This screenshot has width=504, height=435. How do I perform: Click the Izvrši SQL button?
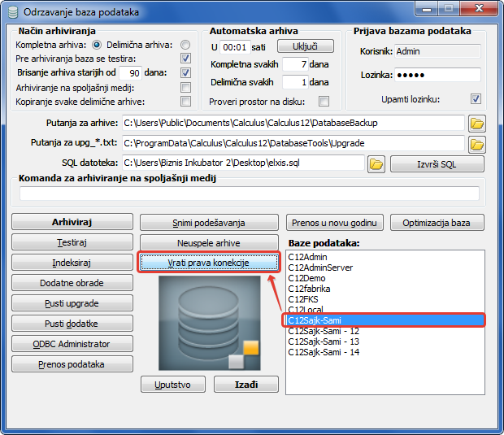pos(437,164)
